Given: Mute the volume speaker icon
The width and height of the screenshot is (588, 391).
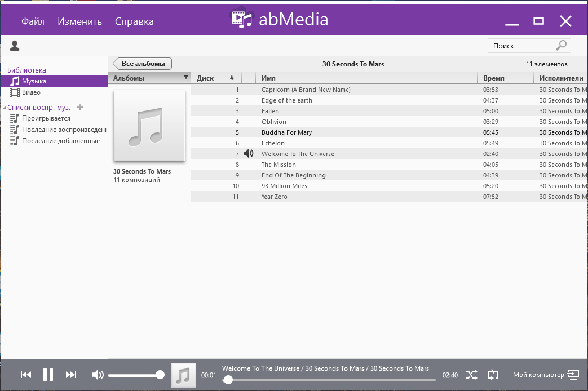Looking at the screenshot, I should pyautogui.click(x=98, y=375).
